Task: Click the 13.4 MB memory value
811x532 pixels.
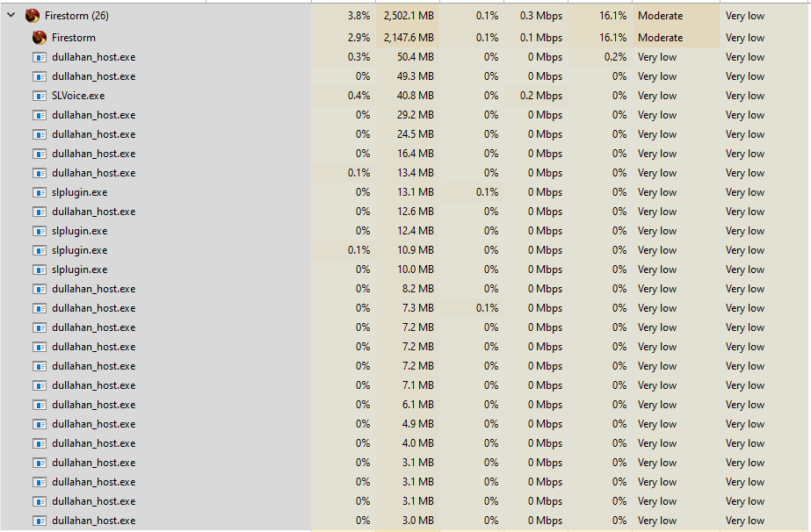Action: pyautogui.click(x=416, y=173)
